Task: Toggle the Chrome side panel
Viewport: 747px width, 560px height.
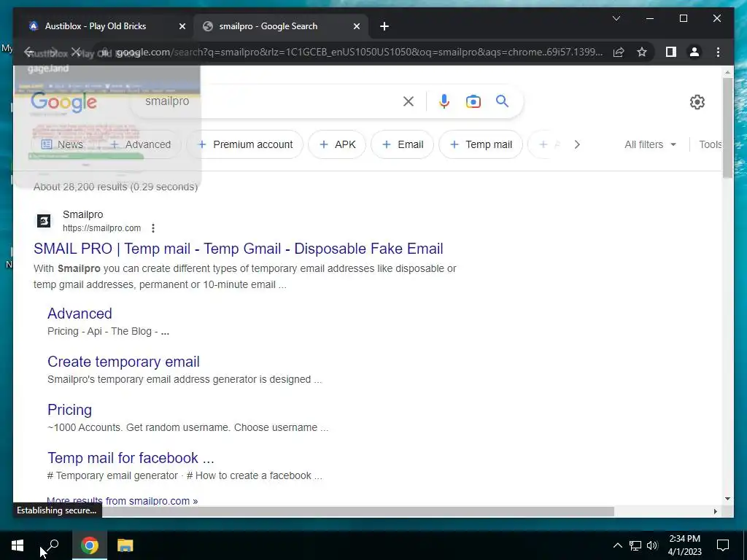Action: [671, 52]
